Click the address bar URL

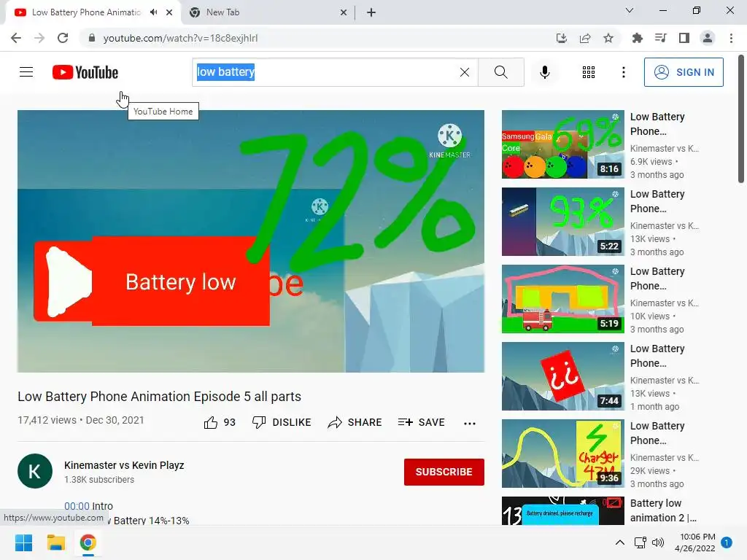pyautogui.click(x=181, y=38)
